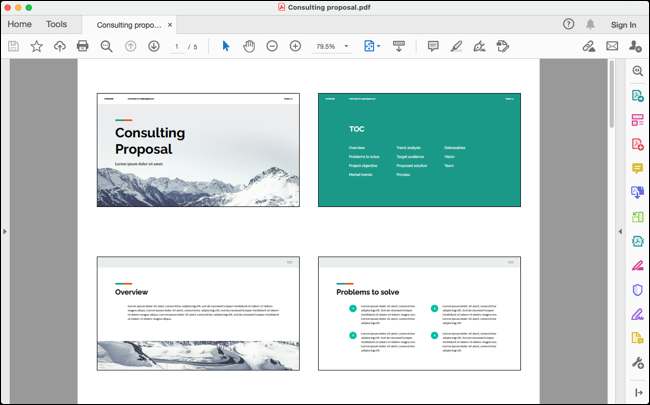This screenshot has width=650, height=405.
Task: Open the Tools tab
Action: 56,24
